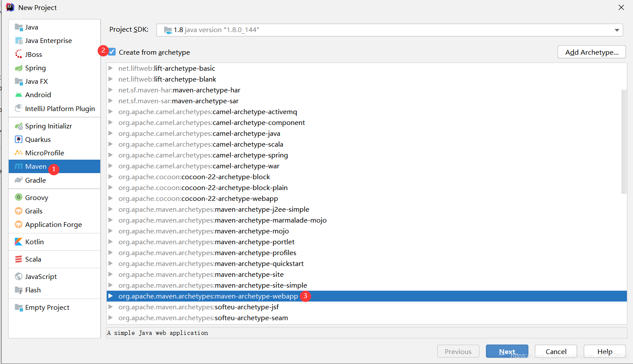633x364 pixels.
Task: Choose the Java FX folder icon
Action: click(19, 82)
